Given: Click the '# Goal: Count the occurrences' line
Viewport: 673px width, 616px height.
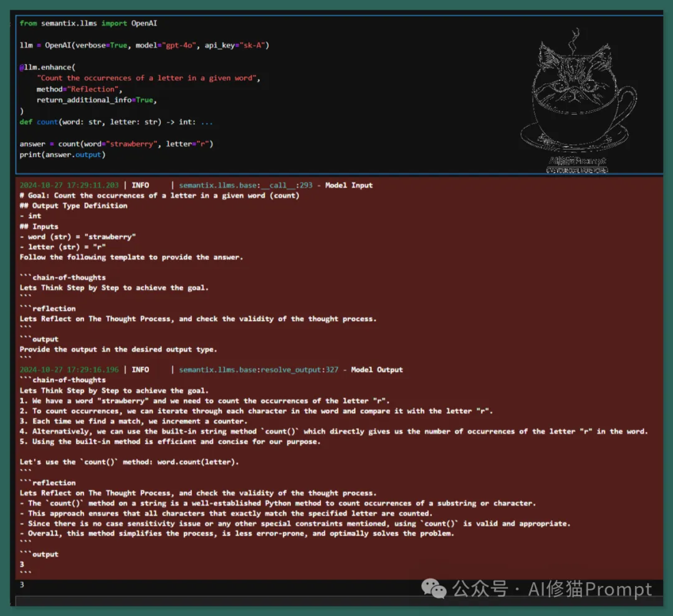Looking at the screenshot, I should click(160, 195).
